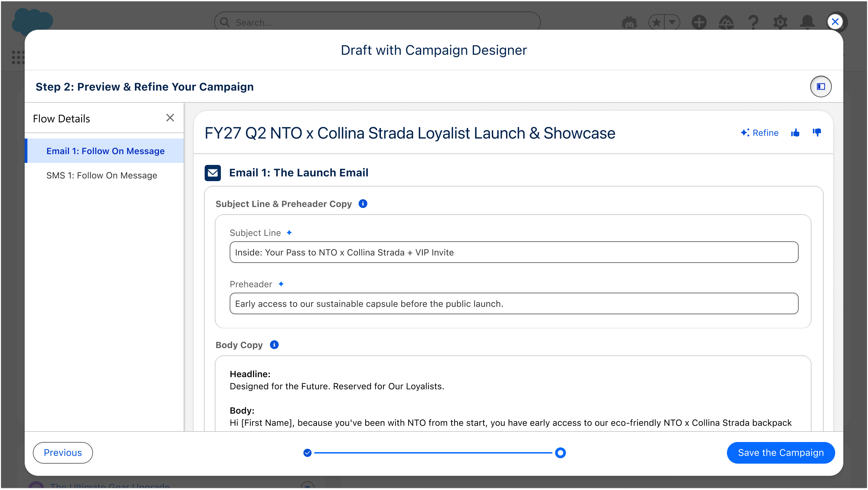Close the Flow Details panel
The width and height of the screenshot is (868, 490).
[x=170, y=118]
